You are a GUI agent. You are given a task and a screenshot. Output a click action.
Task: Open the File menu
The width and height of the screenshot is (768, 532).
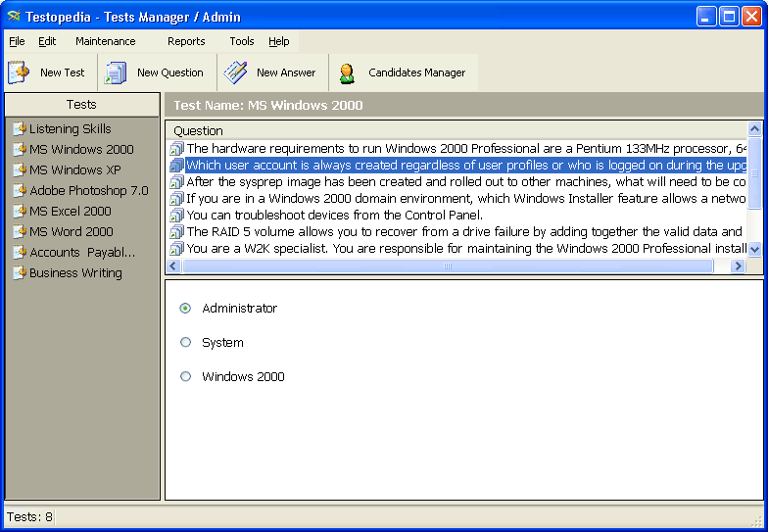(x=17, y=41)
